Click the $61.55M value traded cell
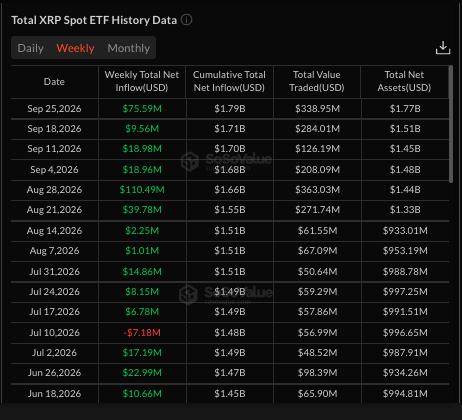The height and width of the screenshot is (420, 462). [317, 231]
